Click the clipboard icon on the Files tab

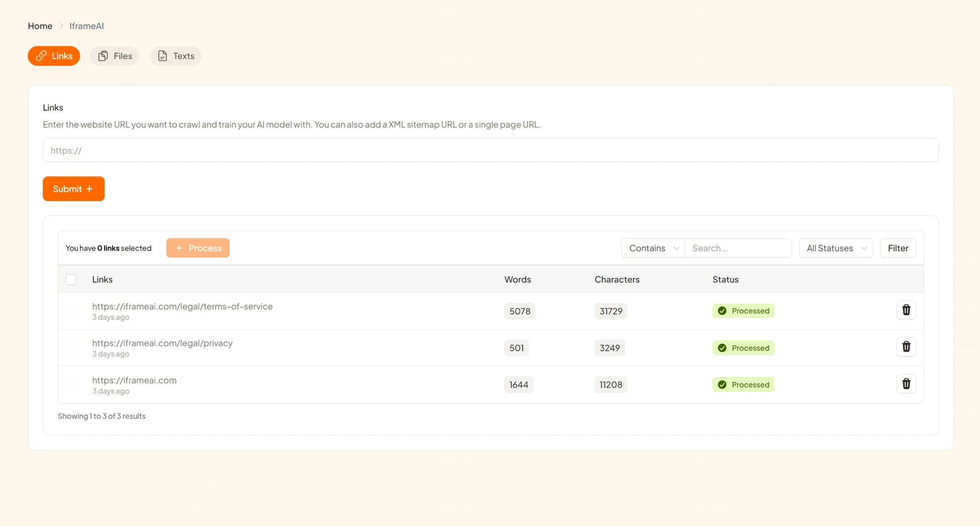click(x=103, y=56)
